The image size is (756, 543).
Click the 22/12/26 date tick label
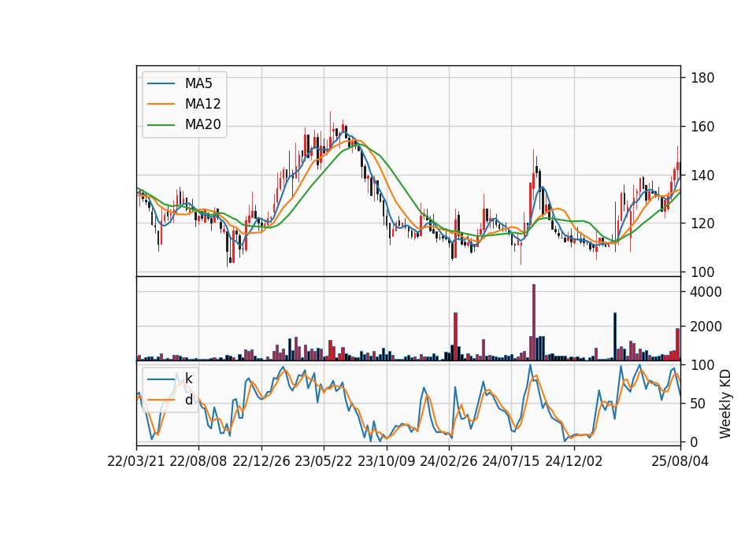[261, 462]
